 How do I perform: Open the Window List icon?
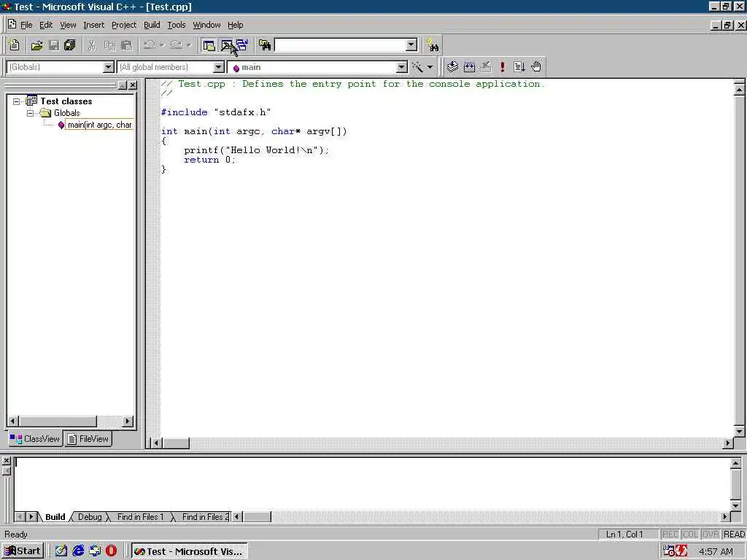(x=242, y=45)
